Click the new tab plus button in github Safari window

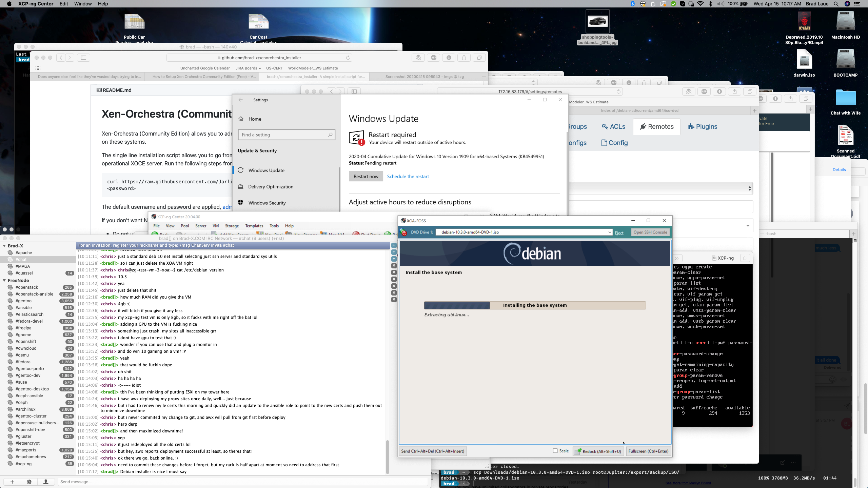pos(484,77)
